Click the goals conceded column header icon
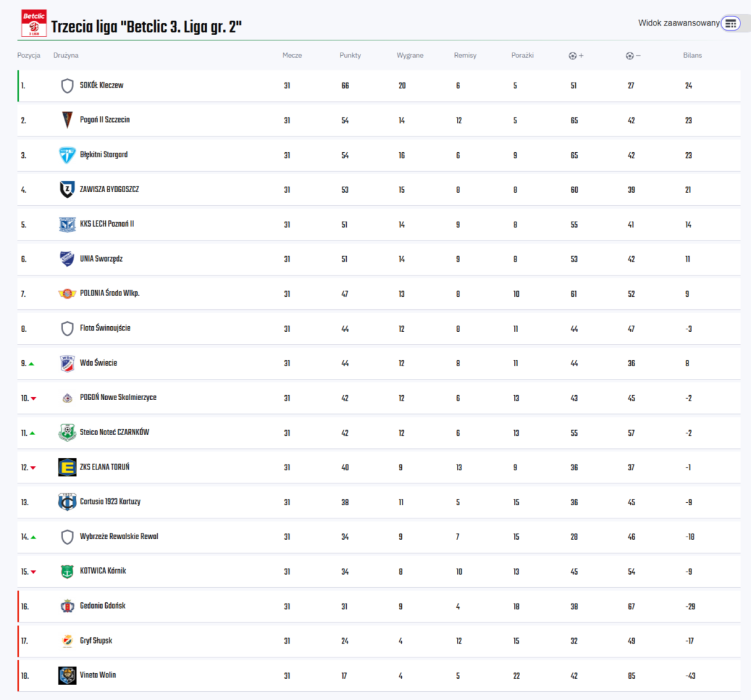The image size is (751, 700). pos(630,56)
